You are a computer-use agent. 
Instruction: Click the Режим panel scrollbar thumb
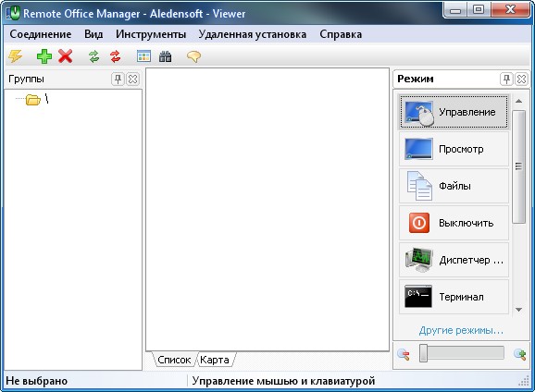(519, 166)
